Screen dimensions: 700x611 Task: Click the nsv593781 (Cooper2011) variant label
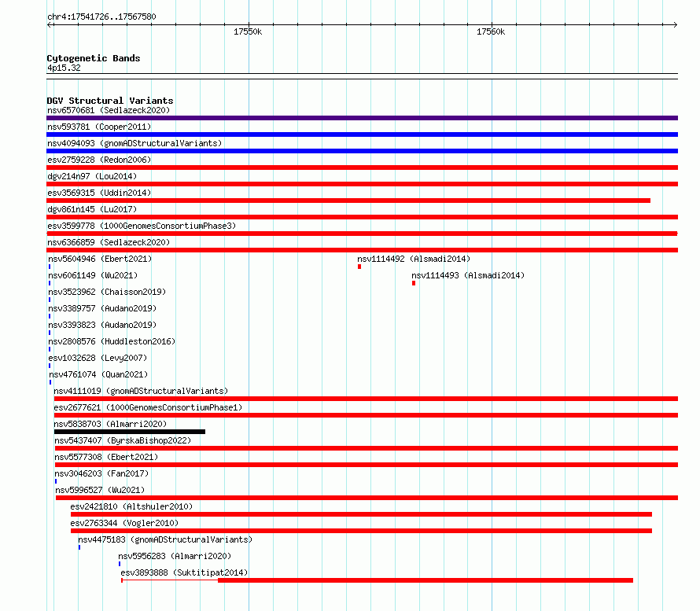click(99, 127)
